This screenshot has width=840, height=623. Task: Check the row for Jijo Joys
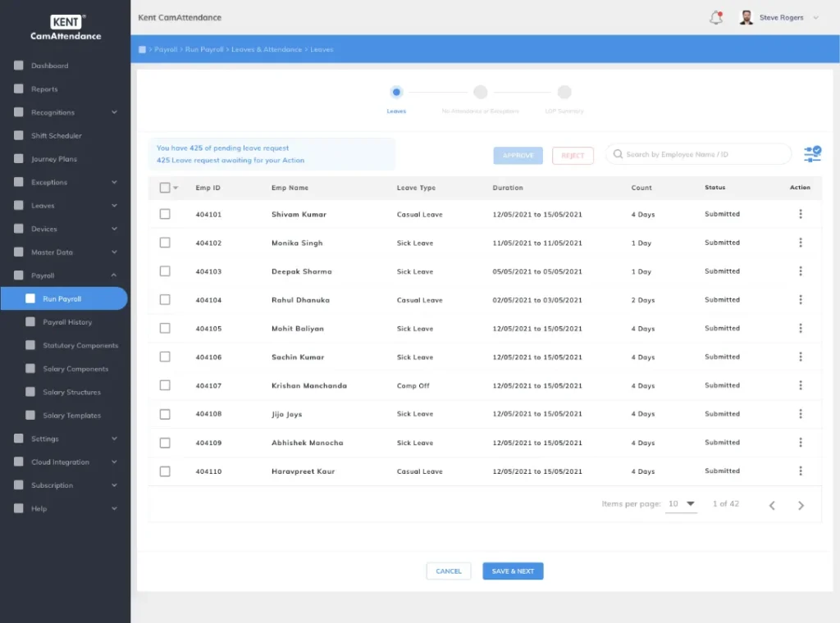pos(165,414)
